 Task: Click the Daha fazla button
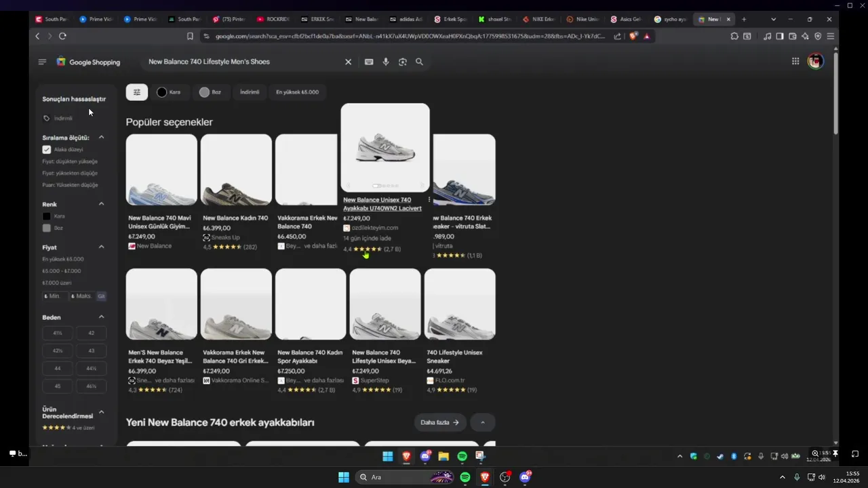[440, 422]
